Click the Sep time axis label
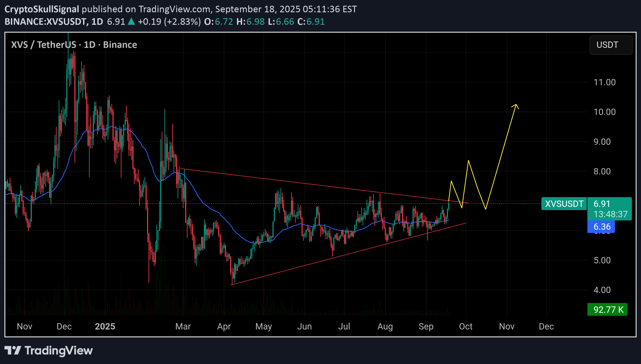The width and height of the screenshot is (641, 364). click(x=426, y=326)
